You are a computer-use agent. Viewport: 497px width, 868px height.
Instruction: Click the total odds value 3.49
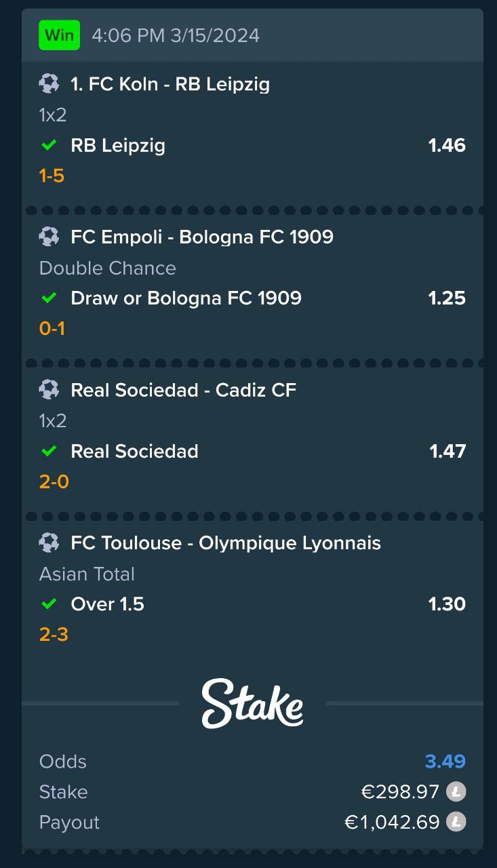(x=445, y=761)
